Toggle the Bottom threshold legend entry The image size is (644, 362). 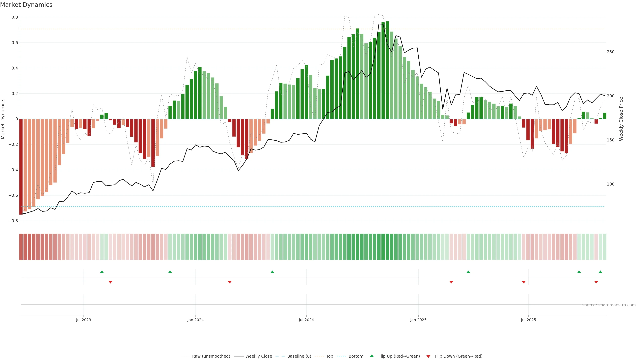[356, 356]
